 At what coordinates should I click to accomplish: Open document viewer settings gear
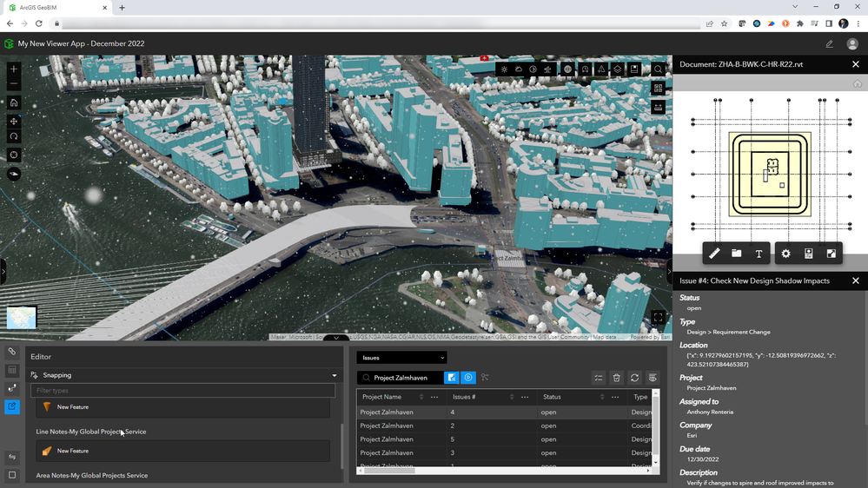coord(786,254)
